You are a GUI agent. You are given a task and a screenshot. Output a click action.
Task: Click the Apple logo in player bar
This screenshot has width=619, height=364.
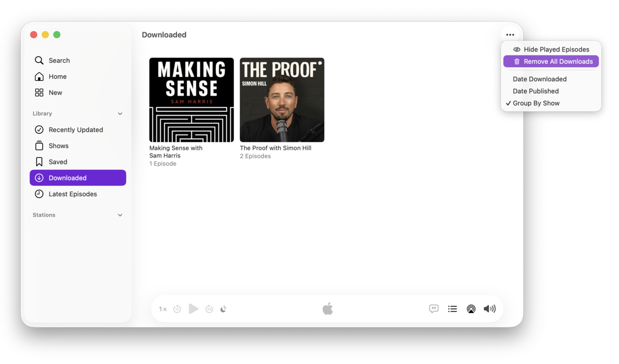[327, 309]
